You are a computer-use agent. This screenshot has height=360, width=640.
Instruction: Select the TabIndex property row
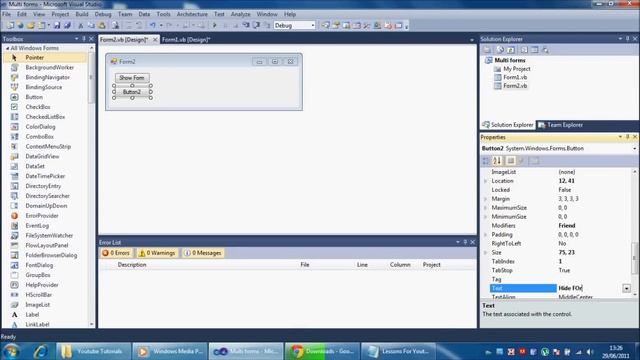click(x=557, y=261)
